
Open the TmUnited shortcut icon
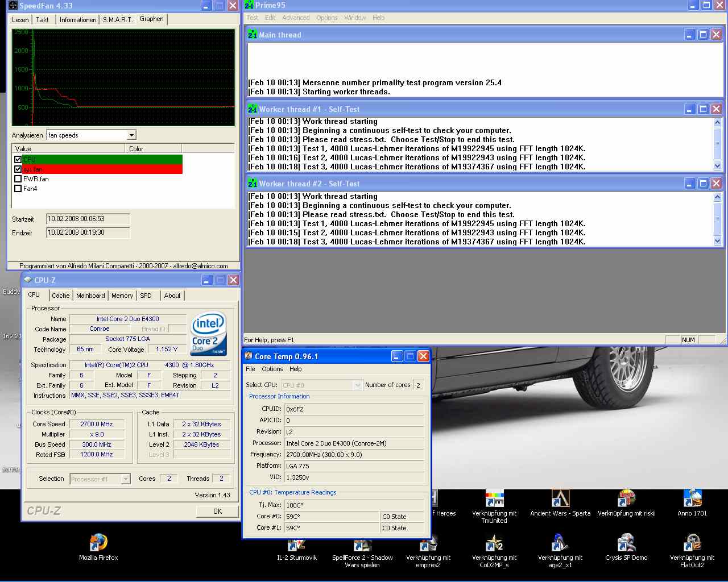click(494, 499)
